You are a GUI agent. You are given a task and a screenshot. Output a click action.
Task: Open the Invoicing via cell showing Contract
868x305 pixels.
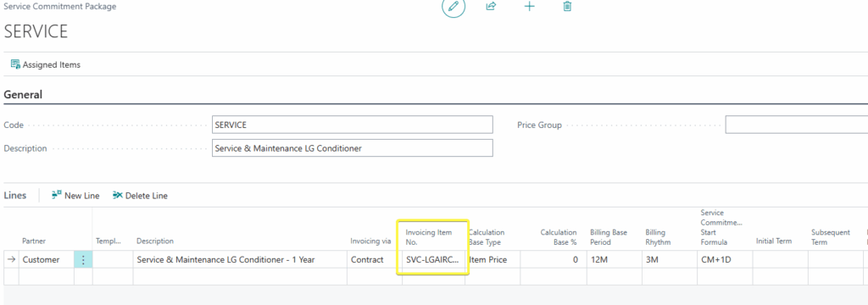(374, 259)
